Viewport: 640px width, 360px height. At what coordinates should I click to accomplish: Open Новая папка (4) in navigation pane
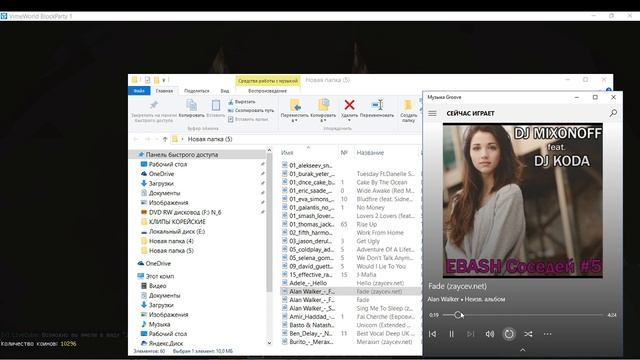(x=171, y=241)
